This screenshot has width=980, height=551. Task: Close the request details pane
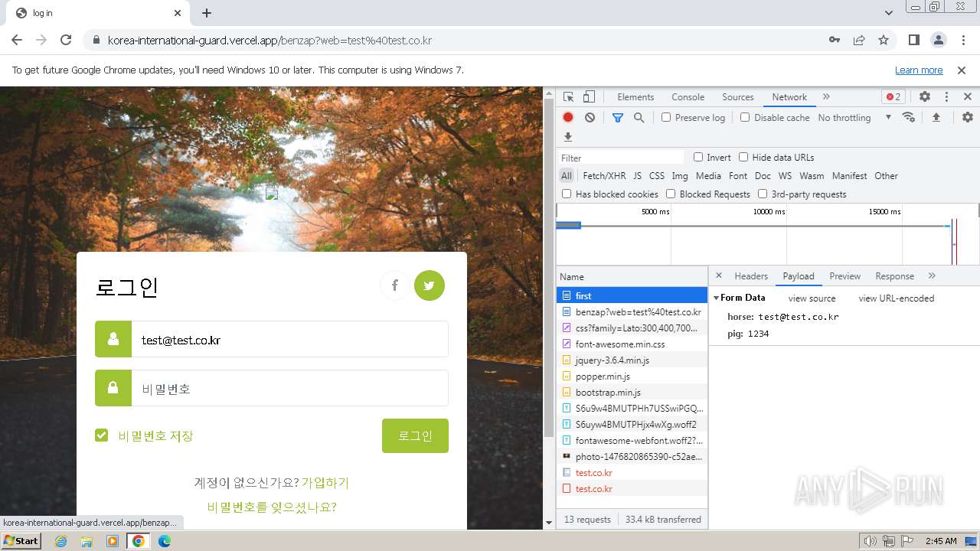click(719, 275)
